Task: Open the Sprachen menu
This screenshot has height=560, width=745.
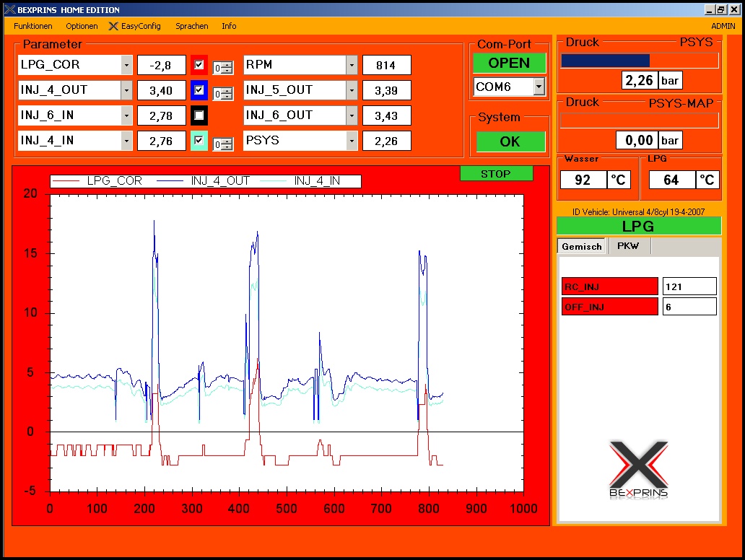Action: pos(191,26)
